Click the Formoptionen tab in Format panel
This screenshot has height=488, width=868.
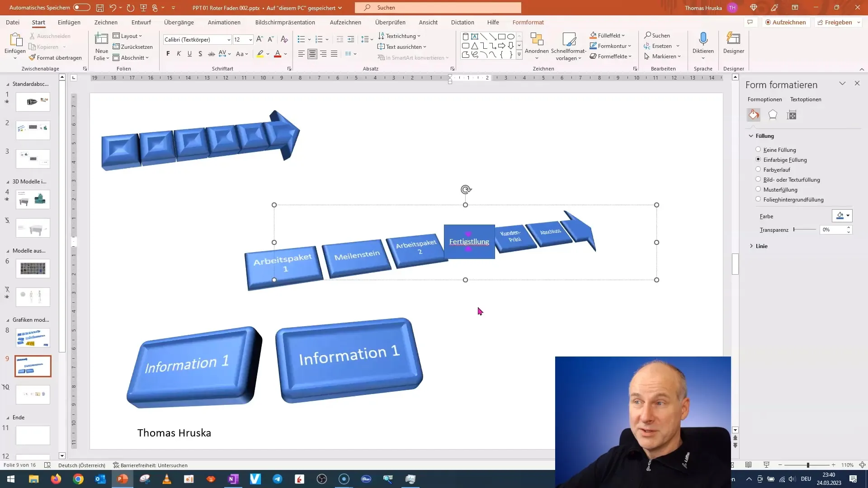point(765,99)
